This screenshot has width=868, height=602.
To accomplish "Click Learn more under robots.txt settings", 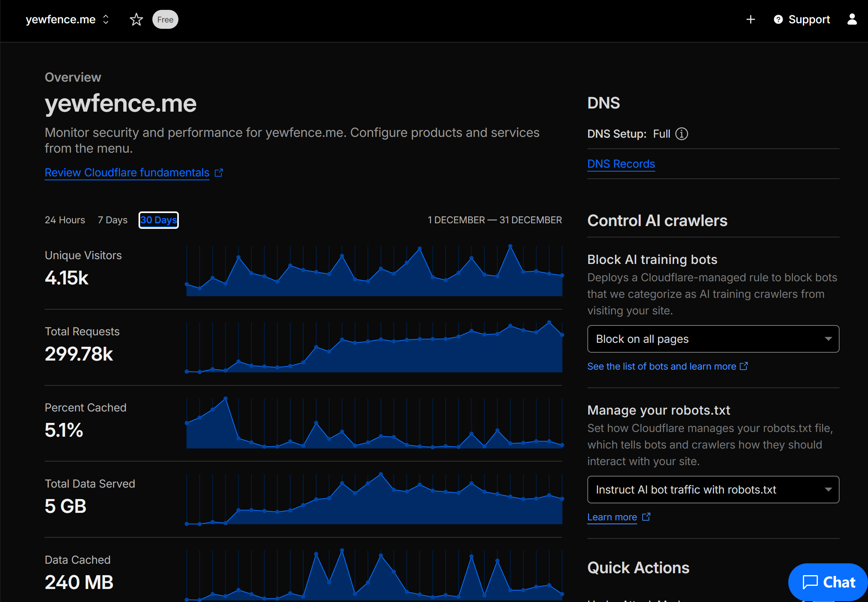I will [611, 517].
